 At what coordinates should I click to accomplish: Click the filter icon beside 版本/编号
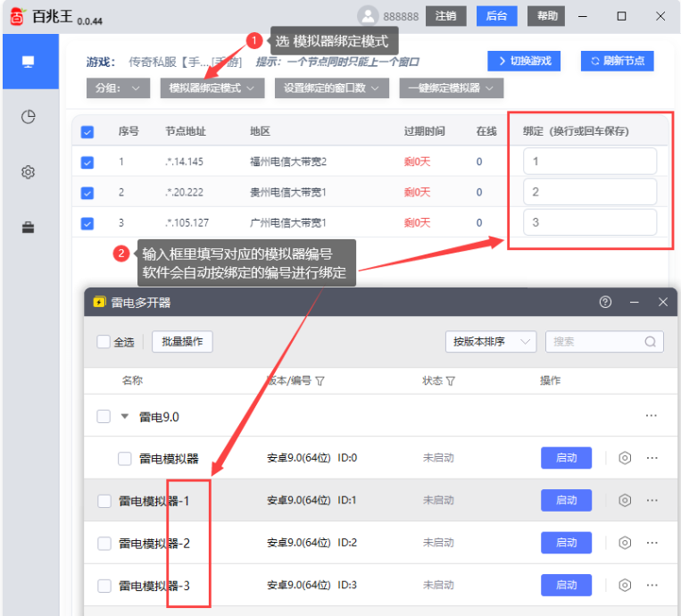click(x=320, y=381)
